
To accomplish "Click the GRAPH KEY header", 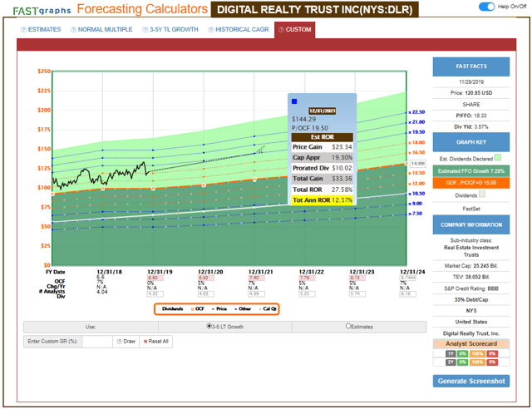I will [x=471, y=142].
